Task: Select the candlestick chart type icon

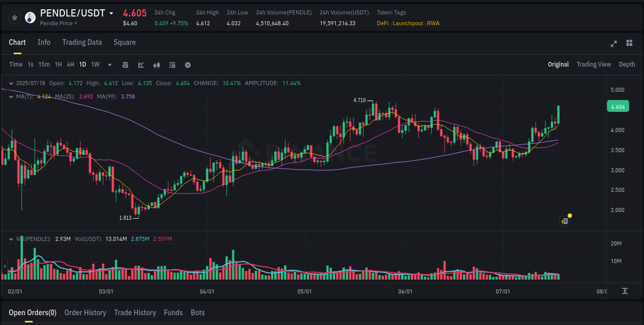Action: (156, 65)
